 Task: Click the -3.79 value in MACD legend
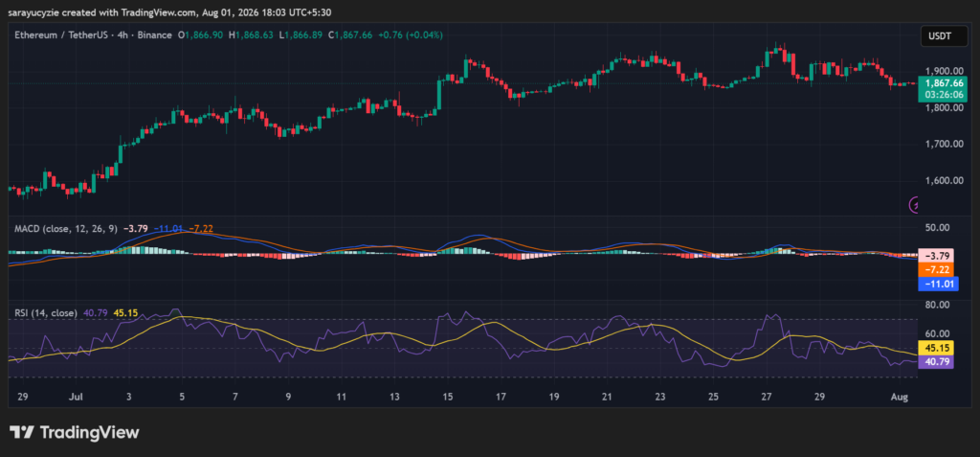[136, 228]
